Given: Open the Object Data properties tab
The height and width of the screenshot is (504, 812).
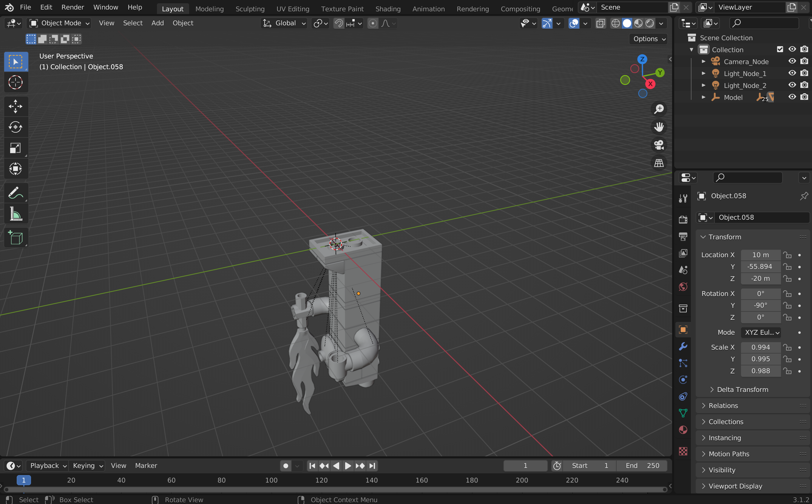Looking at the screenshot, I should click(683, 413).
